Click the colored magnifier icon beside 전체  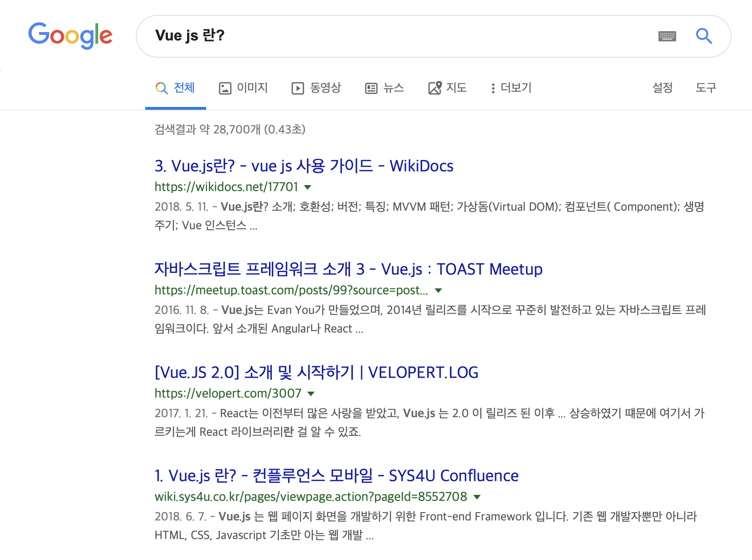[161, 88]
